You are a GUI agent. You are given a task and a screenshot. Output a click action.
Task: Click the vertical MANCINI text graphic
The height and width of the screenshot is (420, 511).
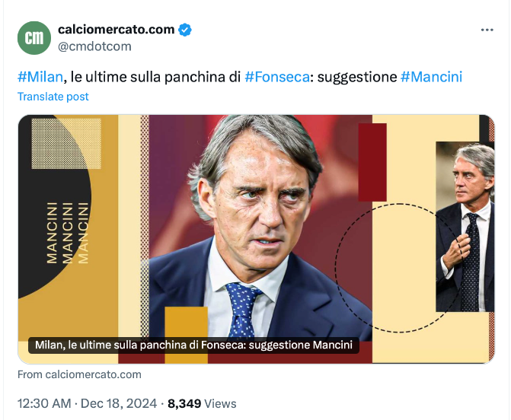tap(68, 232)
